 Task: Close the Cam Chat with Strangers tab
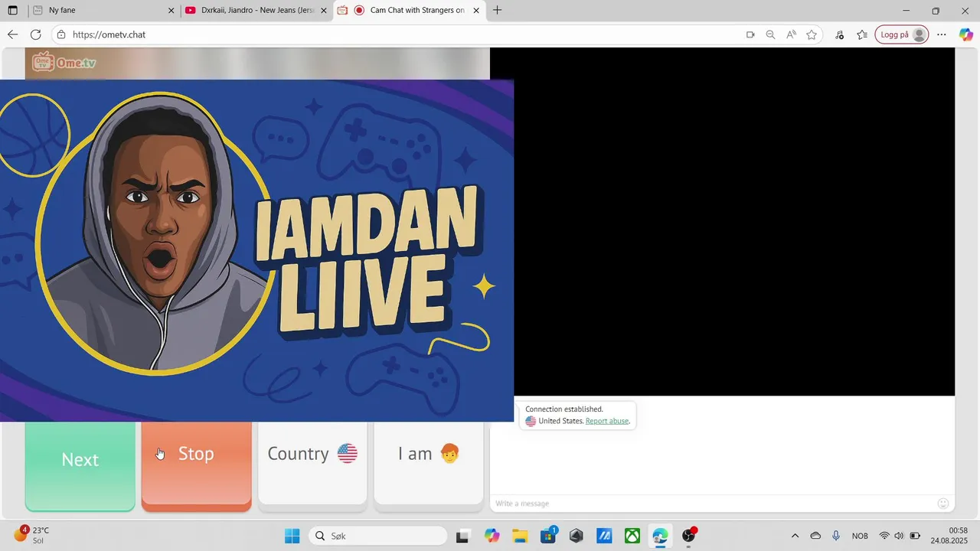tap(476, 11)
